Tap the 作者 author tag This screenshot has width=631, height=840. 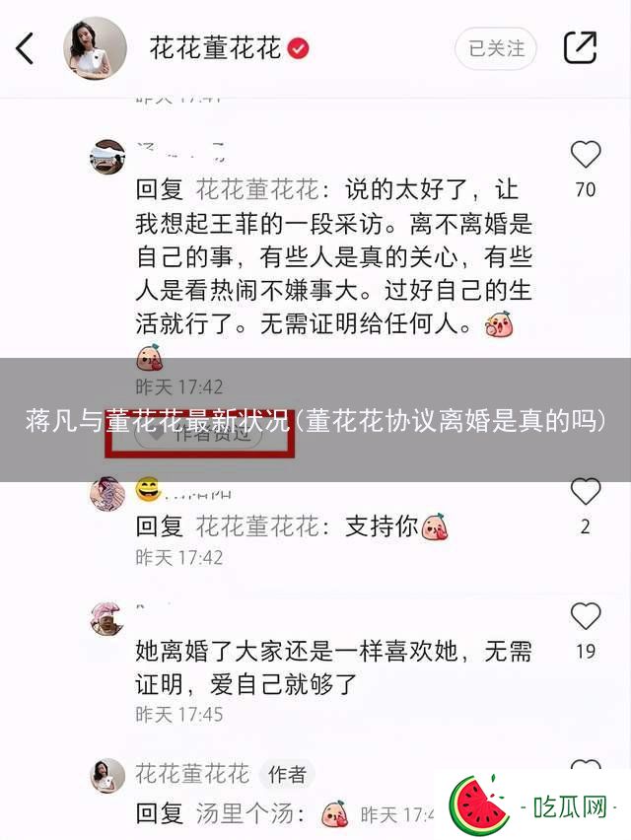(x=287, y=774)
